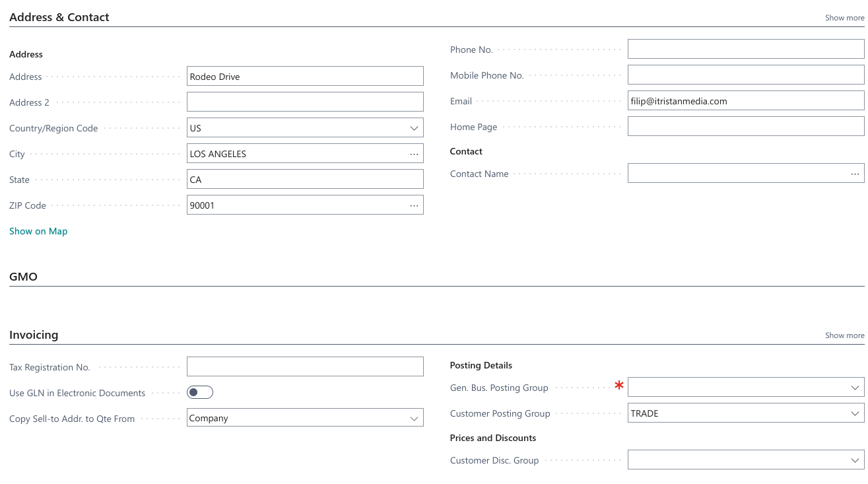The height and width of the screenshot is (484, 868).
Task: Collapse the Invoicing section header
Action: (34, 335)
